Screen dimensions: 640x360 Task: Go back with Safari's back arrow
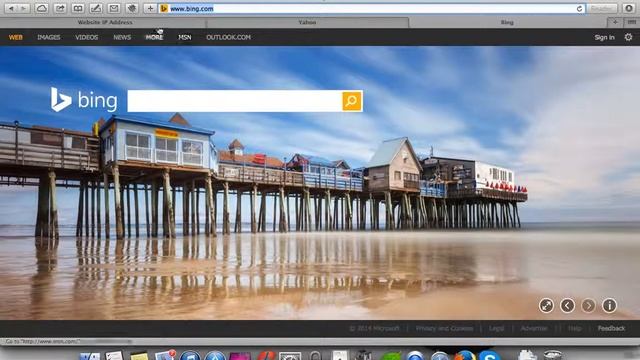[11, 9]
